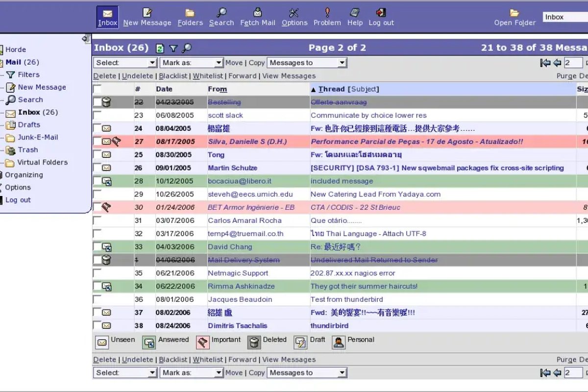Tick the select-all checkbox in header row
This screenshot has width=588, height=392.
coord(97,89)
